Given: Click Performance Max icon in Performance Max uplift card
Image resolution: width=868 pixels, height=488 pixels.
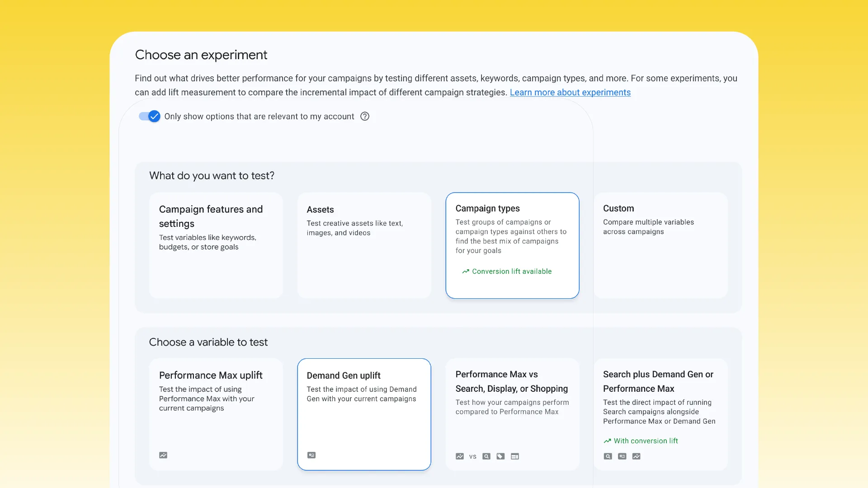Looking at the screenshot, I should [163, 455].
